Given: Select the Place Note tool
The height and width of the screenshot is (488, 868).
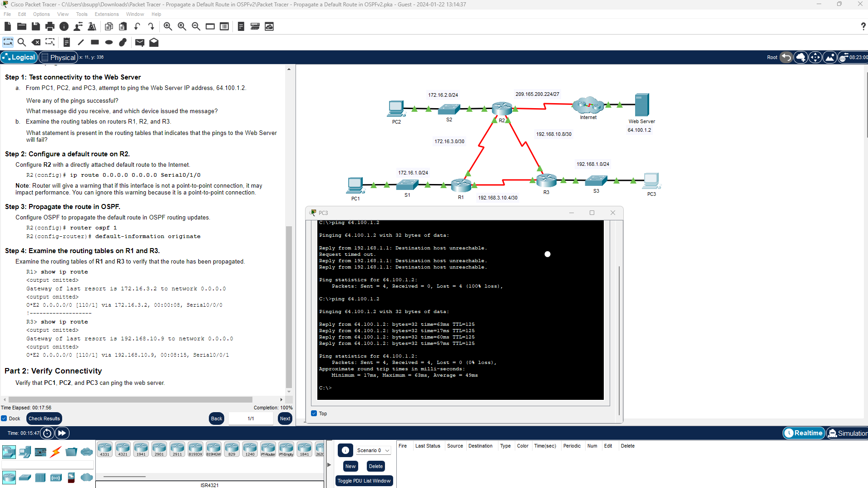Looking at the screenshot, I should pyautogui.click(x=66, y=42).
